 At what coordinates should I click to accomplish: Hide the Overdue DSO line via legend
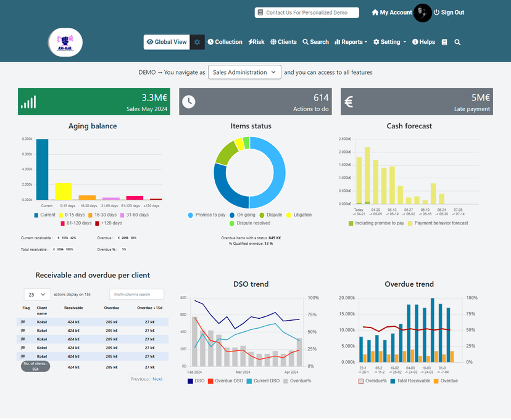tap(226, 381)
